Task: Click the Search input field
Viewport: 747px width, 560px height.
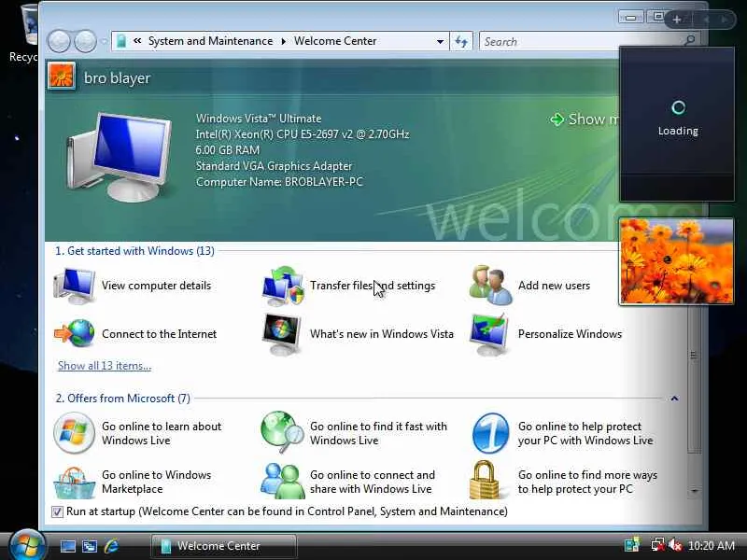Action: click(x=581, y=41)
